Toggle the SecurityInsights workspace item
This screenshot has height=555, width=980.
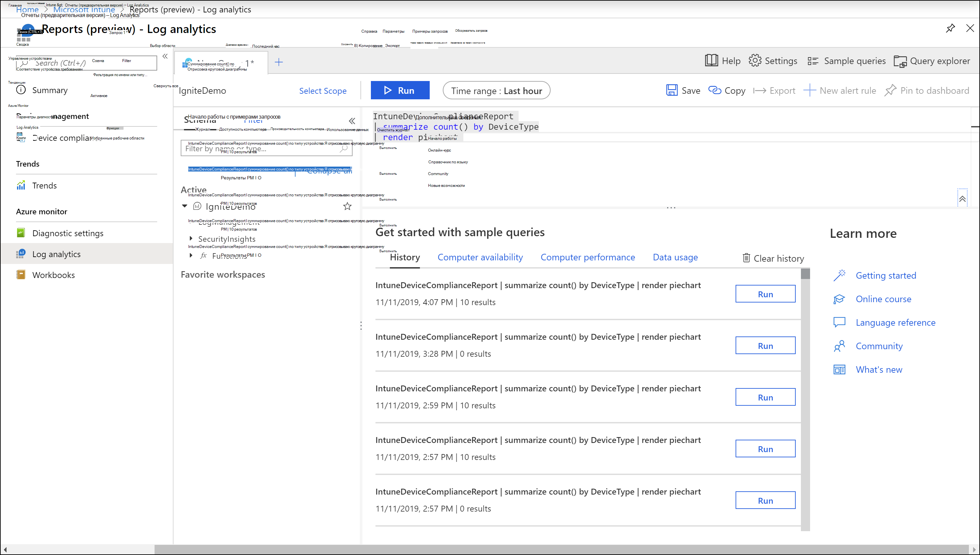(191, 239)
